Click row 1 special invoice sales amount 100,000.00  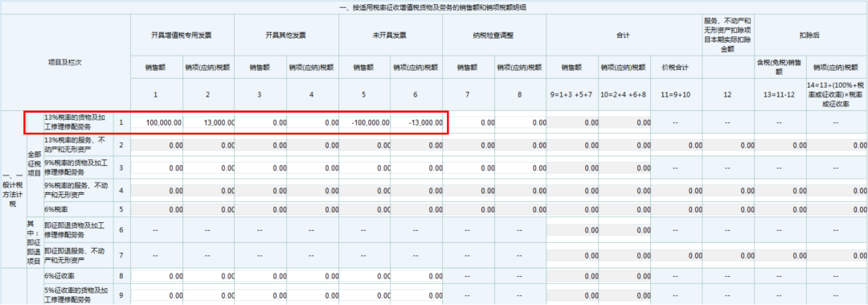[157, 122]
